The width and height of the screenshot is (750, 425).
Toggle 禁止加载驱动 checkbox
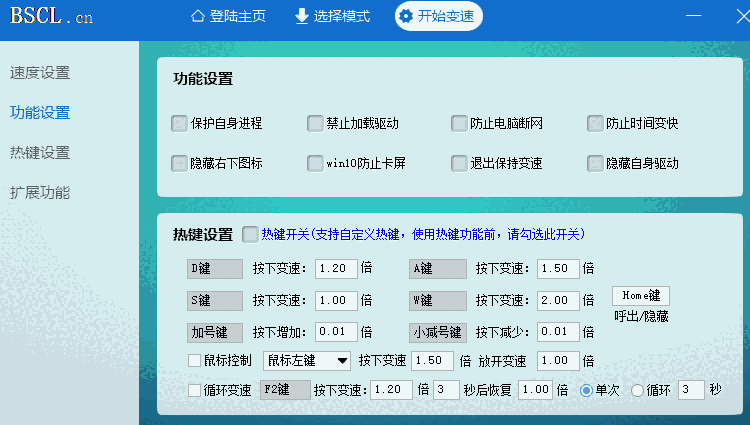[x=315, y=123]
